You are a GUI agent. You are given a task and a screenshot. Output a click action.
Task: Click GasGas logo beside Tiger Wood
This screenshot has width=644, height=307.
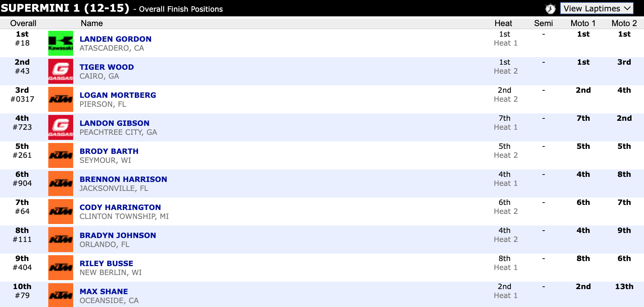point(60,71)
